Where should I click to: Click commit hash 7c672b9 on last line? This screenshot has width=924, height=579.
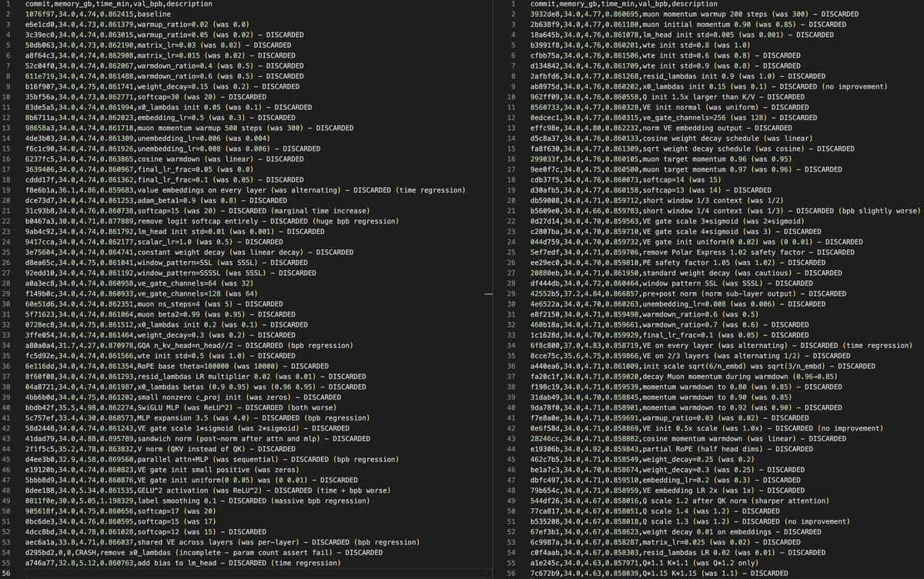(x=548, y=574)
